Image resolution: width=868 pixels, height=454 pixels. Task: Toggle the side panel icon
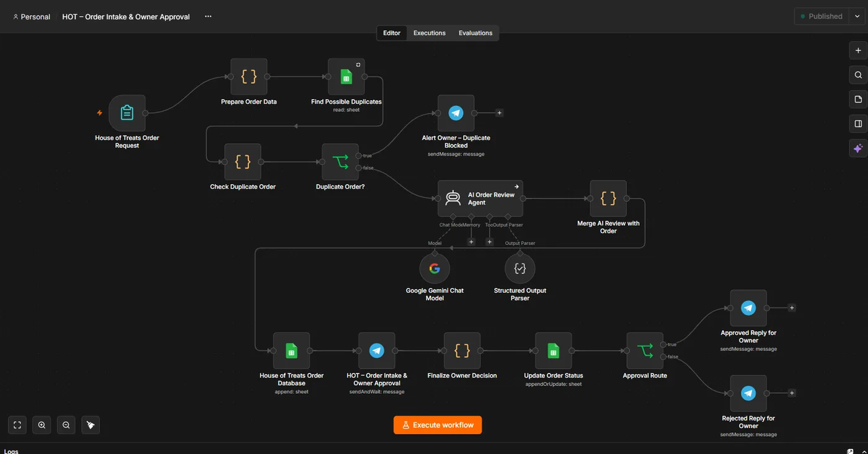(x=858, y=123)
